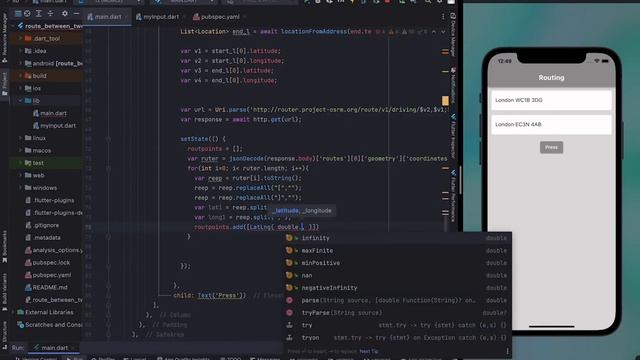The height and width of the screenshot is (360, 640).
Task: Choose tryon template from completion list
Action: point(398,338)
